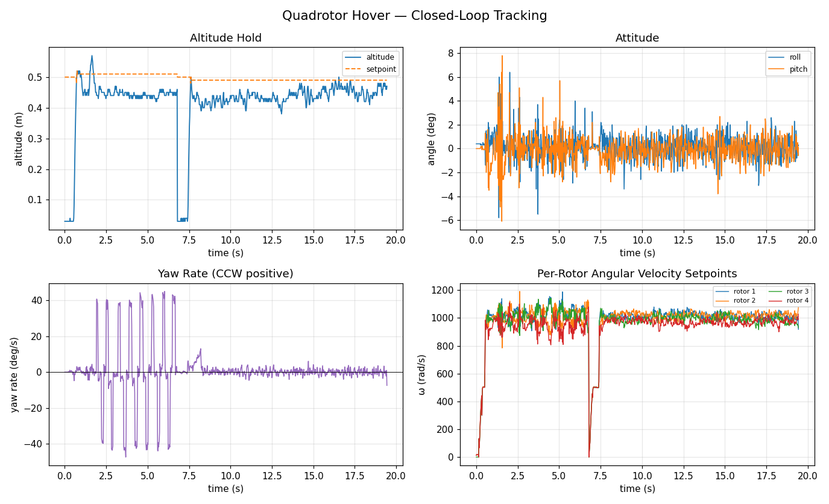Click the 8 tick on the attitude plot
This screenshot has width=829, height=504.
(x=452, y=53)
